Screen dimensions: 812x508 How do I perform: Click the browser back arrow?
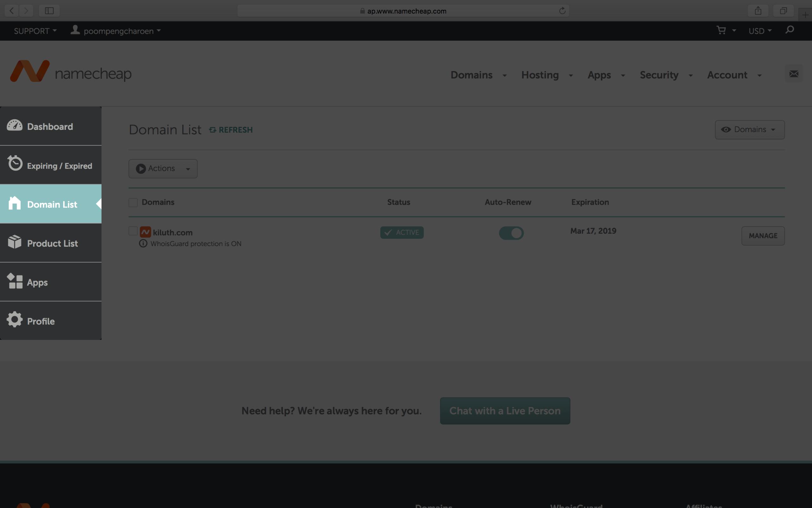[x=12, y=11]
